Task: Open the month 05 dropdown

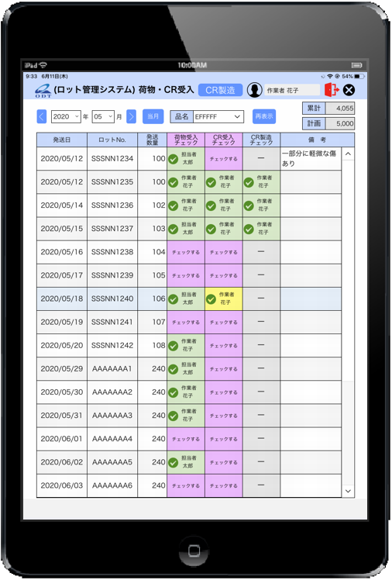Action: pyautogui.click(x=103, y=116)
